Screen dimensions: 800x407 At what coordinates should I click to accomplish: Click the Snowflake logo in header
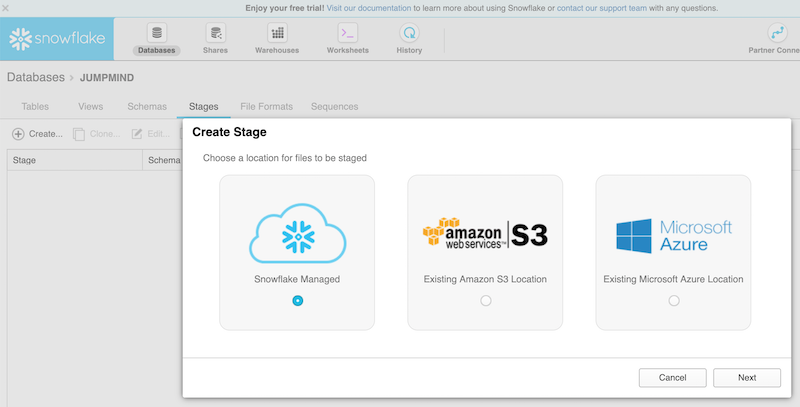click(x=57, y=39)
